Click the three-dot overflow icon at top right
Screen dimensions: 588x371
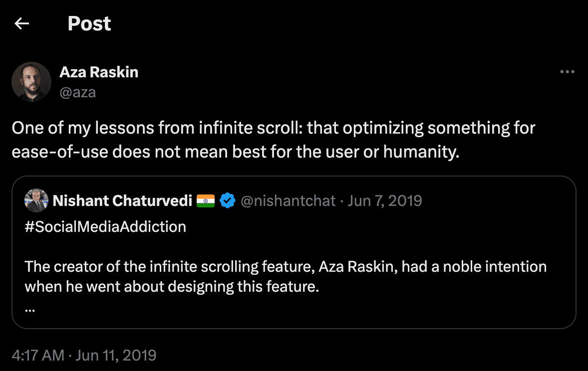tap(567, 72)
